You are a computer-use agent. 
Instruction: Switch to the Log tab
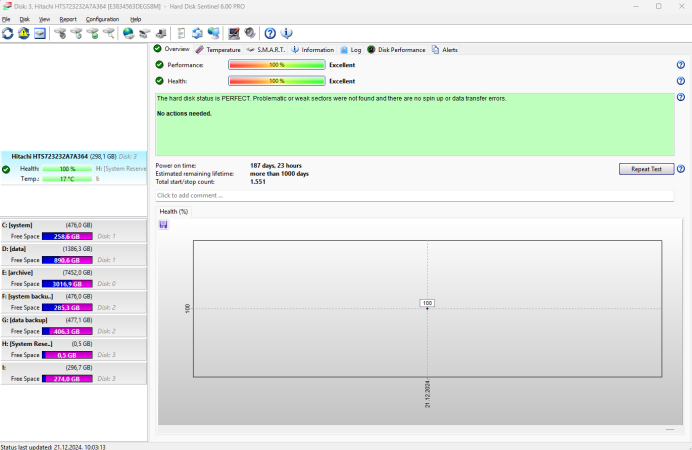pos(351,50)
